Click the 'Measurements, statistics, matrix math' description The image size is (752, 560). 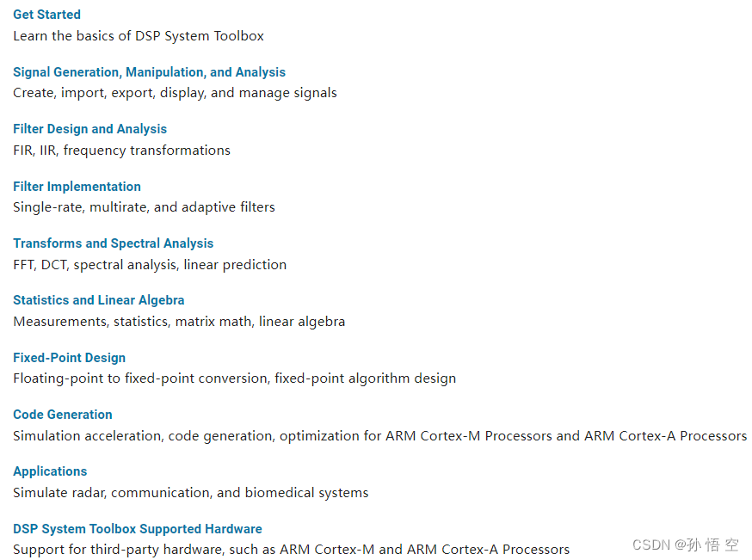(179, 322)
